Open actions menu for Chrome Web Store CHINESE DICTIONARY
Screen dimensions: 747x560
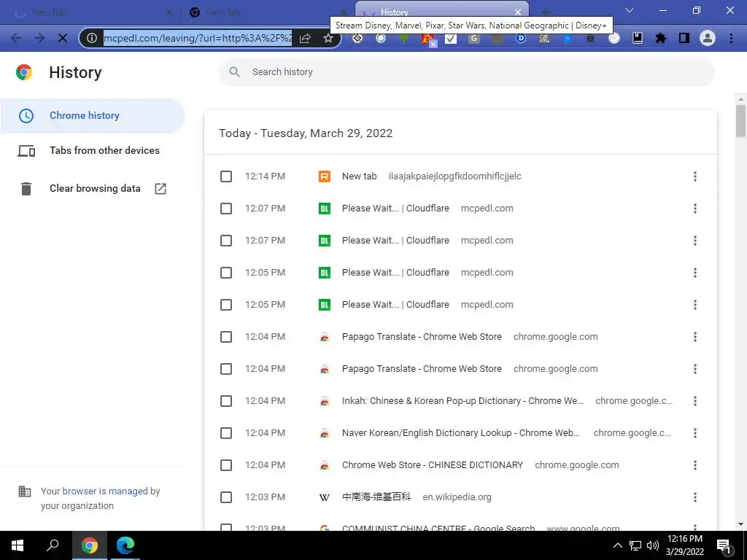coord(695,465)
